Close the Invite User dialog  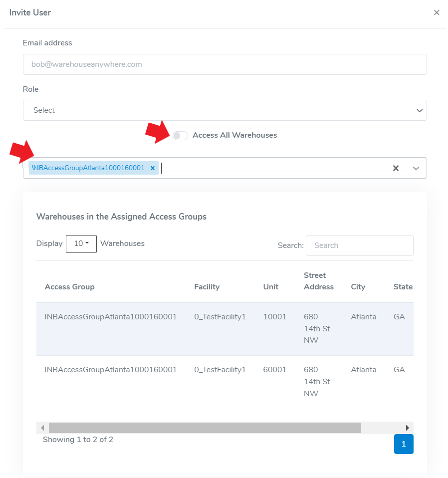point(437,12)
